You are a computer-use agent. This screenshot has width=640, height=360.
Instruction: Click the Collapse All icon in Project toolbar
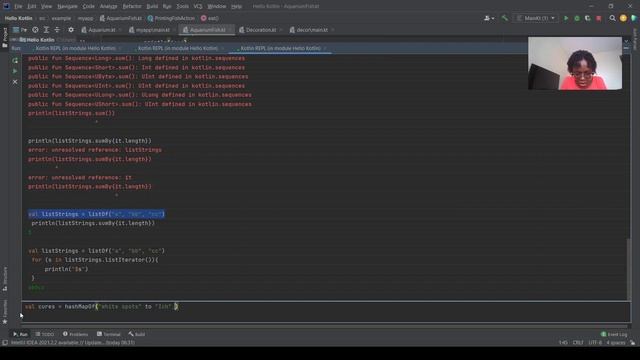[57, 30]
